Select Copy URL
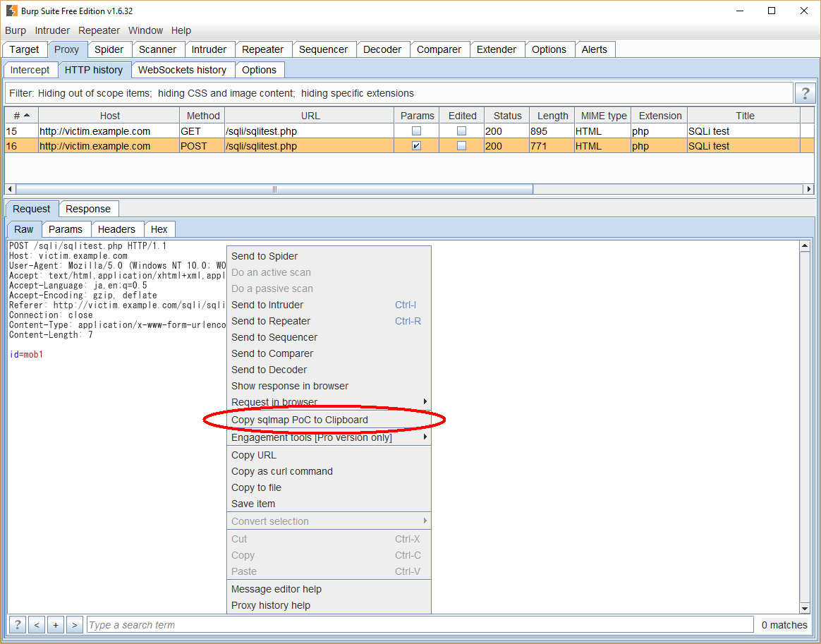Image resolution: width=821 pixels, height=644 pixels. point(329,455)
